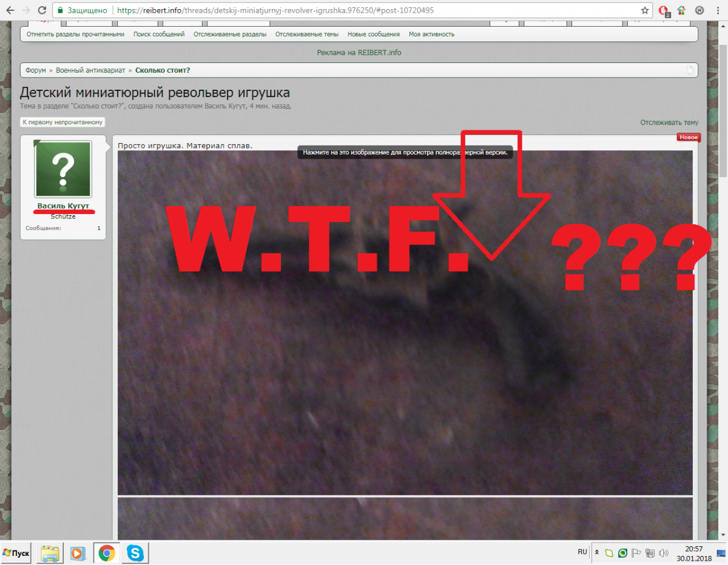This screenshot has width=728, height=565.
Task: Show hidden tray icons arrow
Action: pyautogui.click(x=596, y=553)
